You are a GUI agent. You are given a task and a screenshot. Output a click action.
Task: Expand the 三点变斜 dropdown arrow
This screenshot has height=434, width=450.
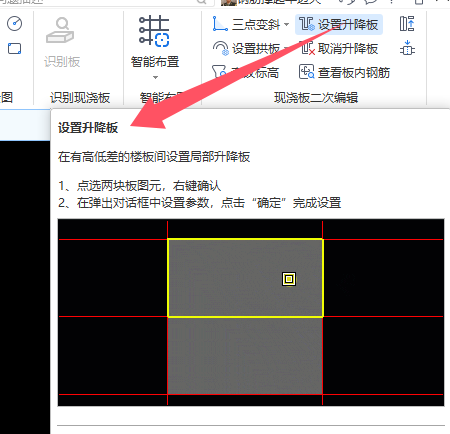286,24
